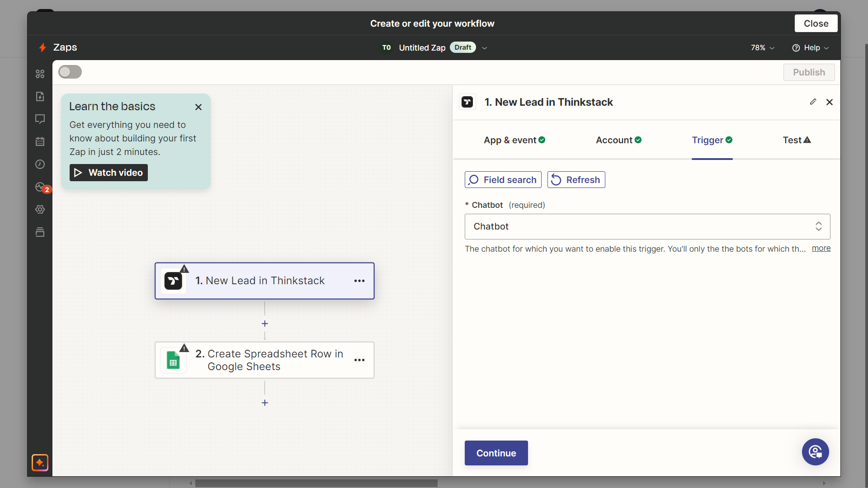Screen dimensions: 868x488
Task: Close the Learn the basics panel
Action: click(x=199, y=107)
